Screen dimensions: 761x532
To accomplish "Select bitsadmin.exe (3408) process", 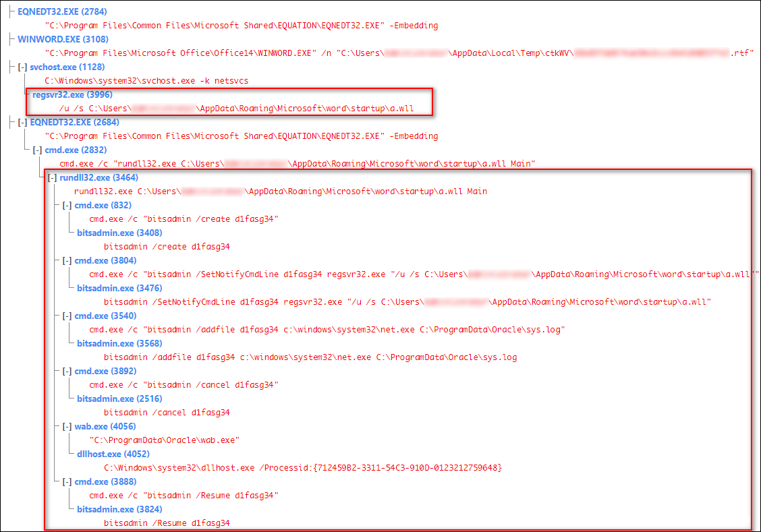I will (x=119, y=233).
